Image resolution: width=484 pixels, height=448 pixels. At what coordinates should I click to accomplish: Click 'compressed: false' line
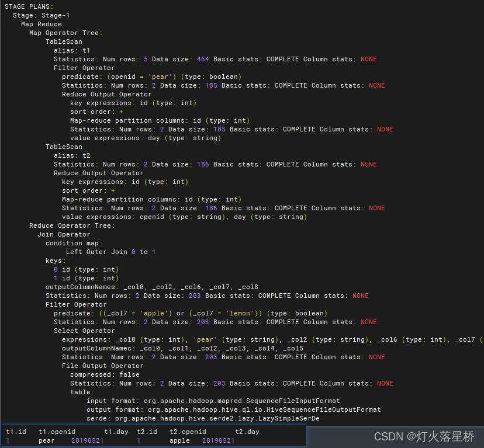(x=105, y=374)
